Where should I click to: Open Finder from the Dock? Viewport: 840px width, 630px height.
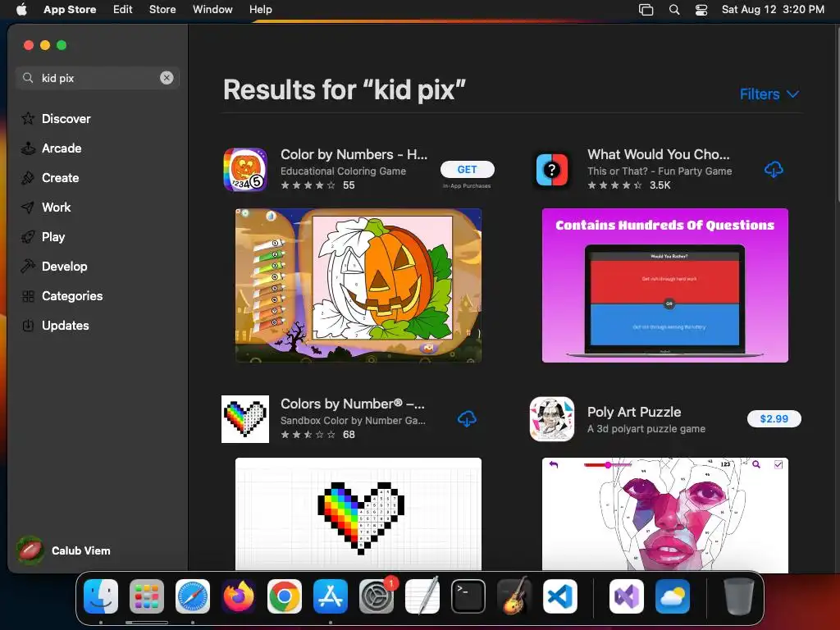point(101,596)
